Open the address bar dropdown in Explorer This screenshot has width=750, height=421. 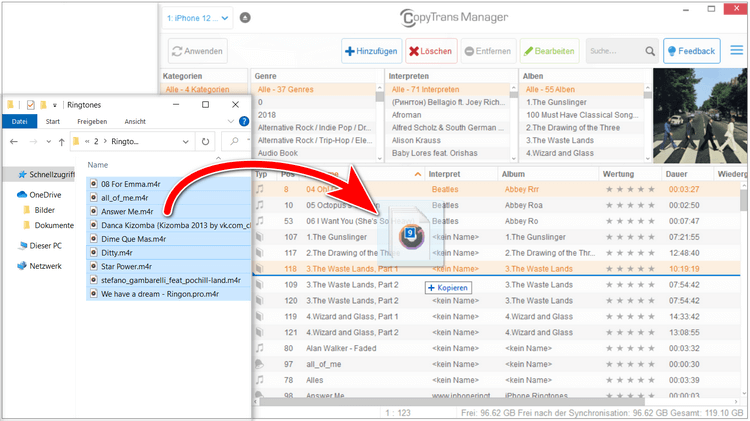186,142
